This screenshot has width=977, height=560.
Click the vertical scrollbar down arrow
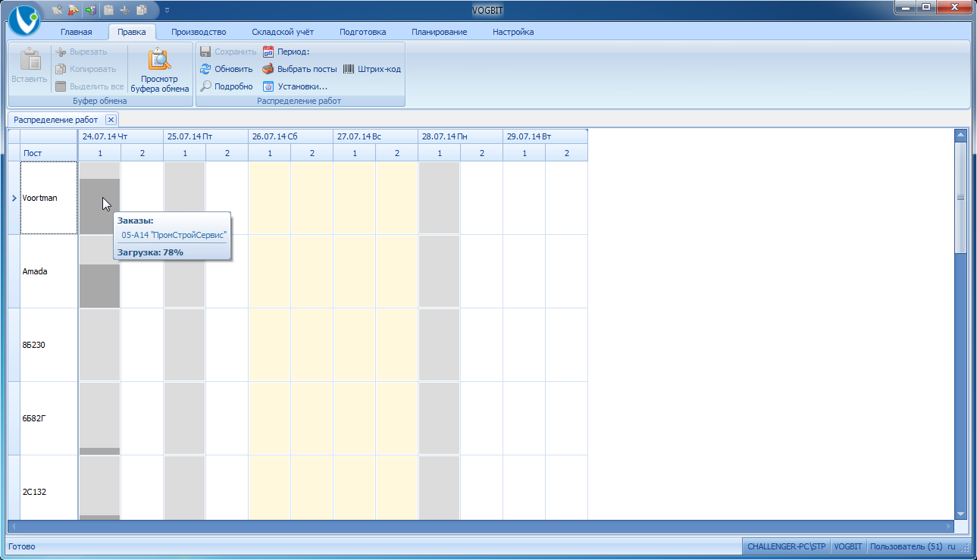[961, 513]
